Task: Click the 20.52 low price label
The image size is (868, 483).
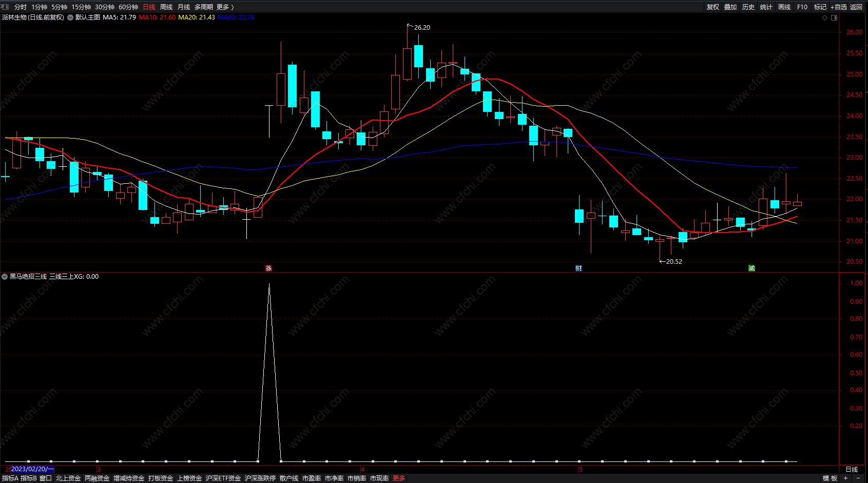Action: 674,262
